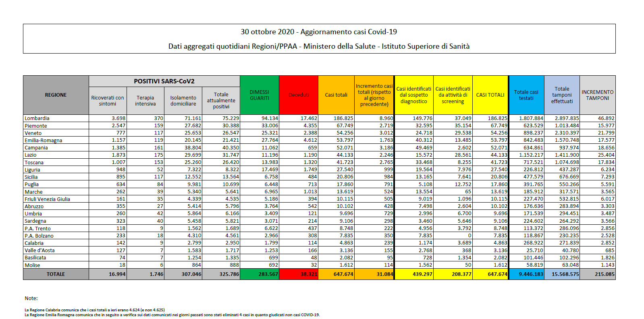
Task: Select P.A. Bolzano screening value 0
Action: pyautogui.click(x=469, y=236)
